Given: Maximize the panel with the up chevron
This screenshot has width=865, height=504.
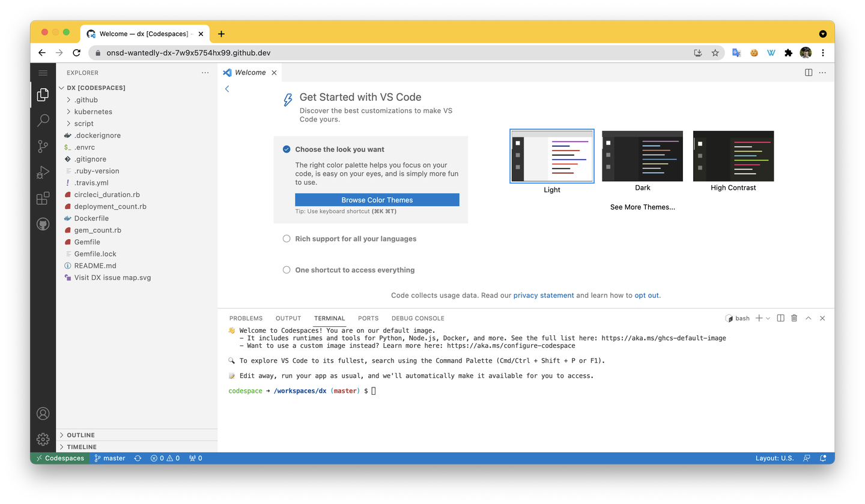Looking at the screenshot, I should click(x=809, y=318).
